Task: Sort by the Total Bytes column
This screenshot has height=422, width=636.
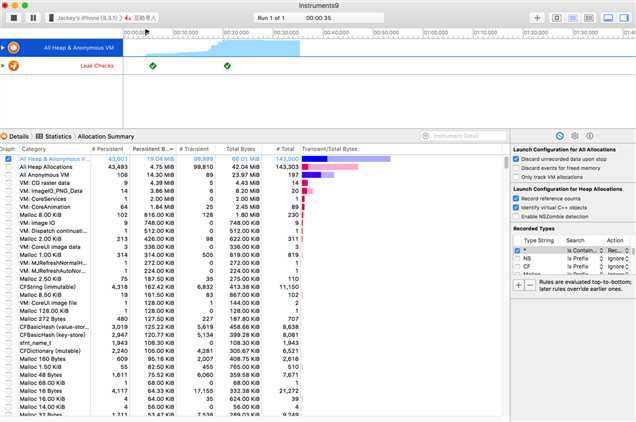Action: (241, 149)
